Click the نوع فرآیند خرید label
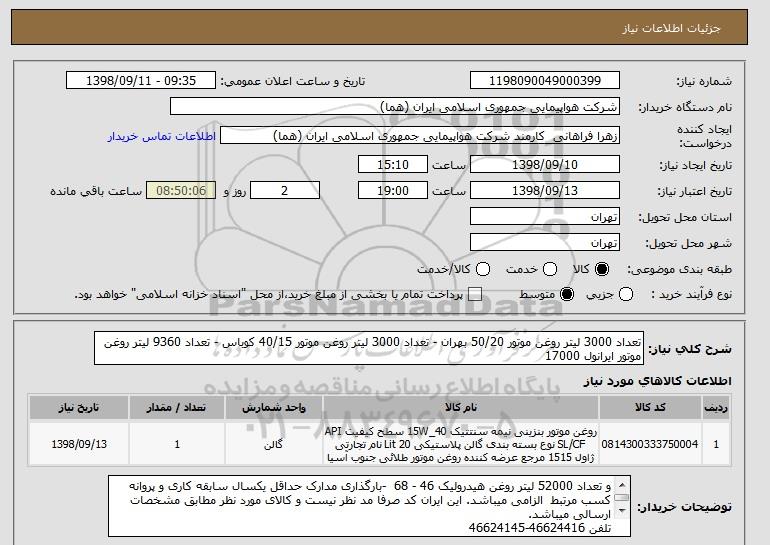Image resolution: width=770 pixels, height=545 pixels. (x=691, y=295)
